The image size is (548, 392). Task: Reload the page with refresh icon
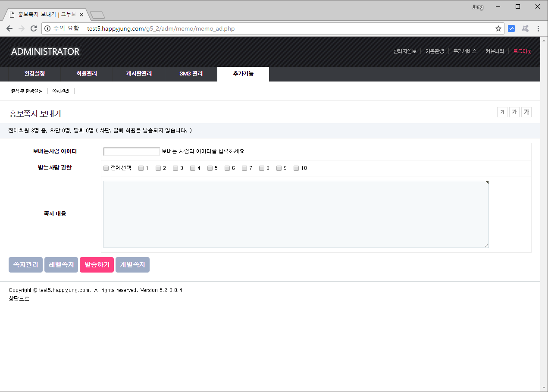pos(33,29)
